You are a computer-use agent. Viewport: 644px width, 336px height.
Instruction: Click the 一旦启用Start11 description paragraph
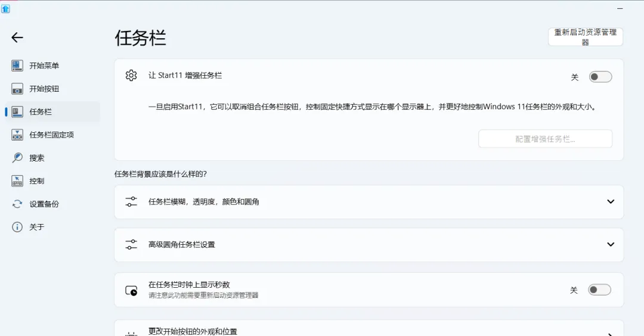373,107
